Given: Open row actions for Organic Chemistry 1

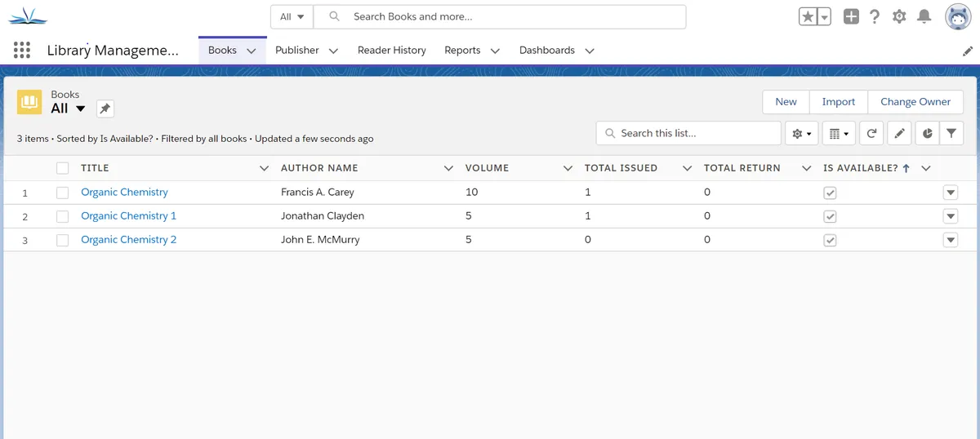Looking at the screenshot, I should (x=950, y=216).
